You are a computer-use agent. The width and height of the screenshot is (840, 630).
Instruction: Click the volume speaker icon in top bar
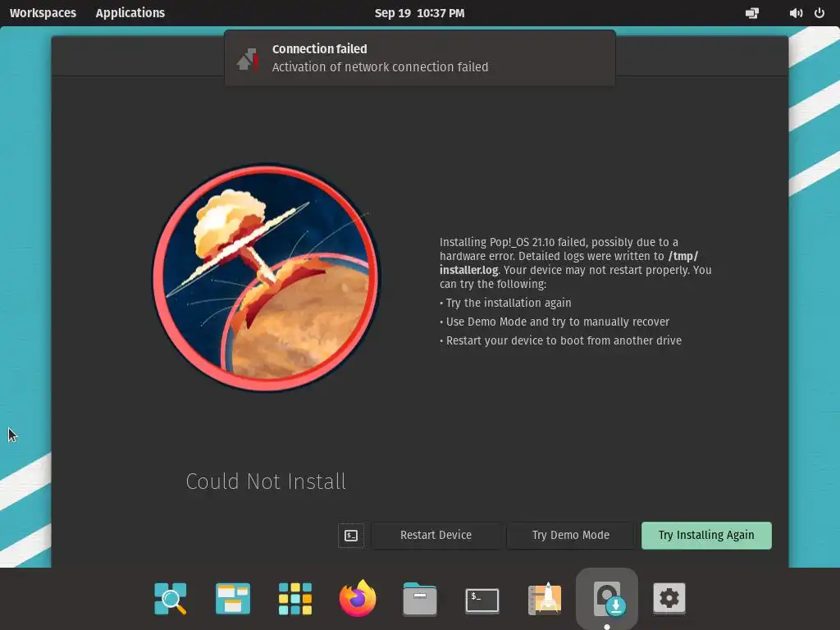796,13
